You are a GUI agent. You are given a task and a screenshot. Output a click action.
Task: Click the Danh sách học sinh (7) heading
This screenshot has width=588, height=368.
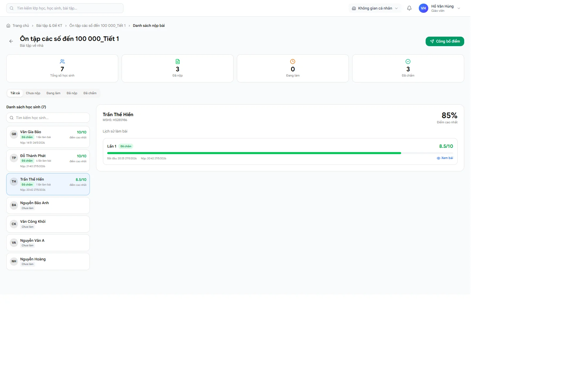click(x=26, y=107)
